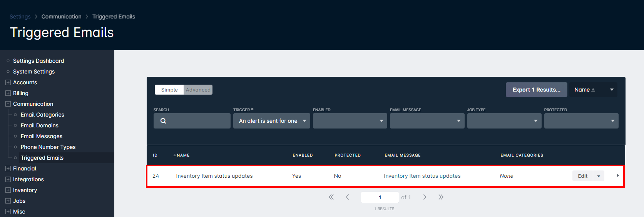This screenshot has height=217, width=644.
Task: Collapse the Communication tree minus icon
Action: (x=8, y=104)
